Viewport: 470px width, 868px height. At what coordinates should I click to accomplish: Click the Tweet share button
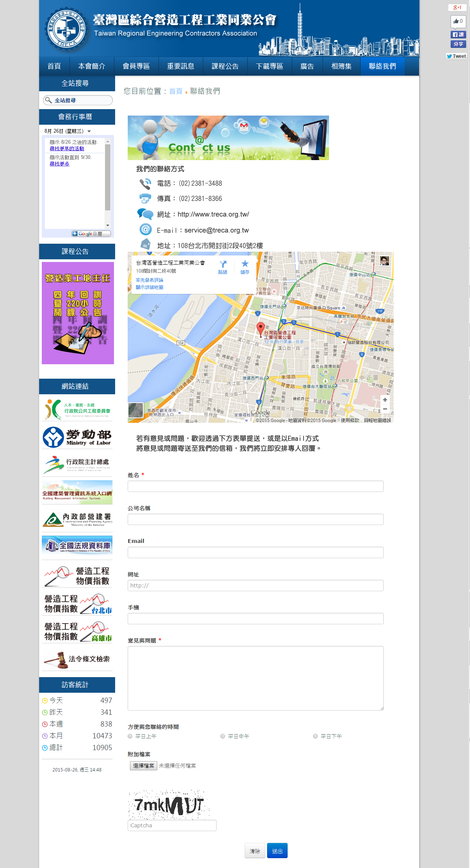pyautogui.click(x=456, y=56)
